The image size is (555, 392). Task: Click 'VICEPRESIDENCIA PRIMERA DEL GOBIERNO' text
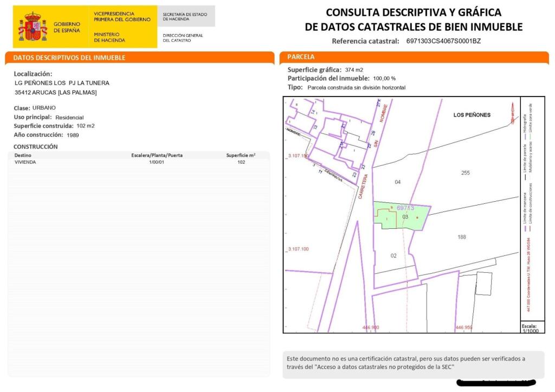pyautogui.click(x=122, y=17)
